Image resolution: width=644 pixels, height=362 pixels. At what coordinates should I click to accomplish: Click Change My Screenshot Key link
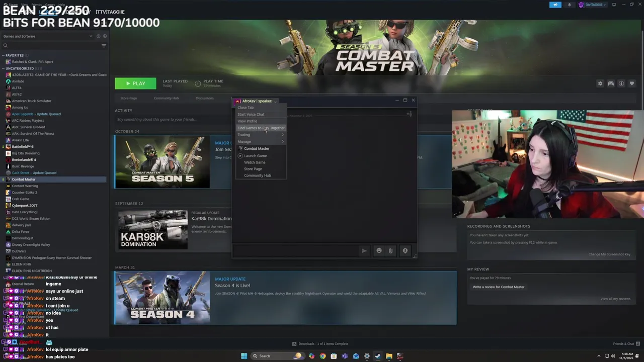[x=609, y=254]
